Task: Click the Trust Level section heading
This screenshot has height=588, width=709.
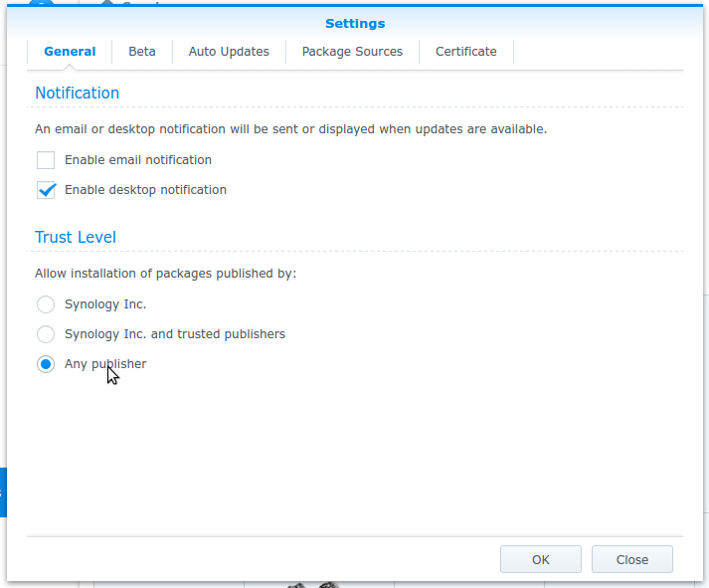Action: click(76, 238)
